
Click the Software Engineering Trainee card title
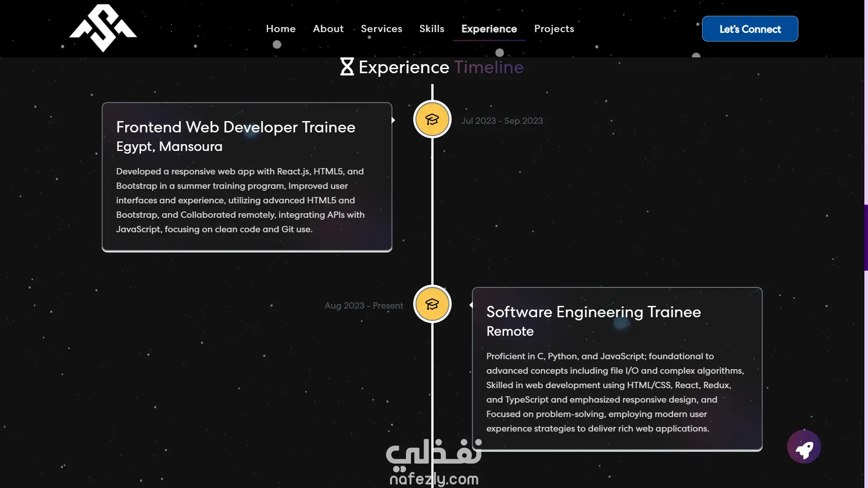pyautogui.click(x=593, y=312)
